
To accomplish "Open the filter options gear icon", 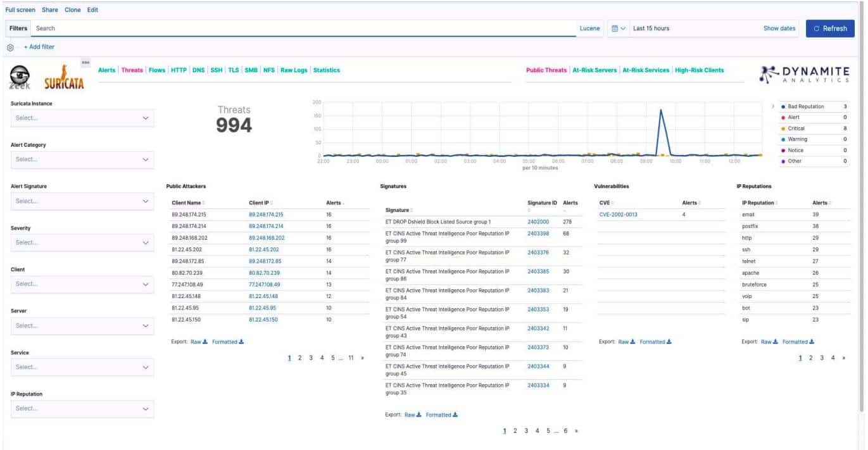I will tap(10, 47).
